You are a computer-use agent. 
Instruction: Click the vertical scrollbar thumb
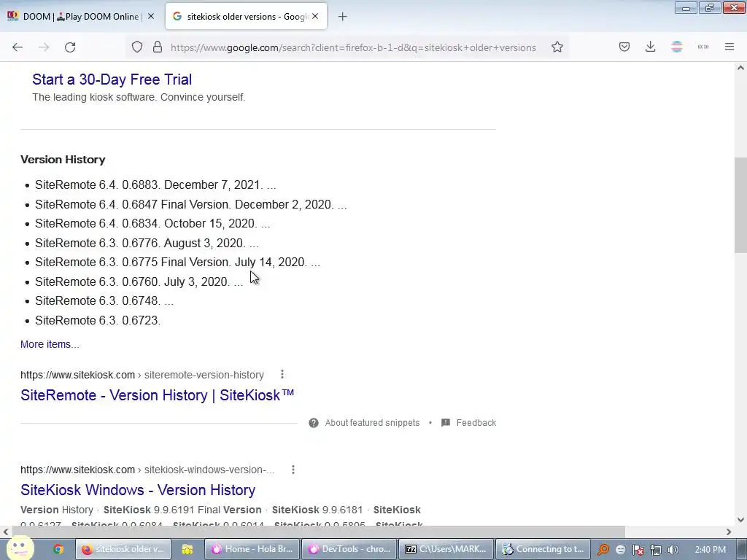tap(740, 206)
